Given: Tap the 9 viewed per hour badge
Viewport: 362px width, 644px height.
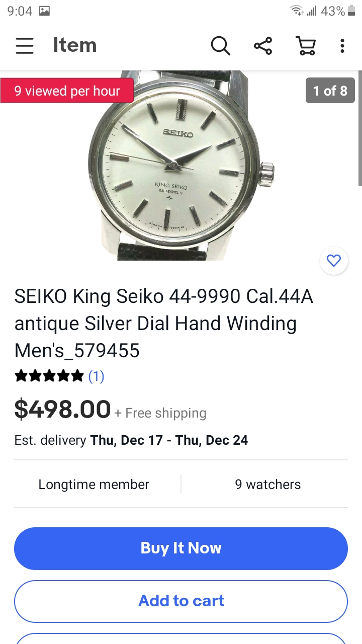Looking at the screenshot, I should point(67,91).
